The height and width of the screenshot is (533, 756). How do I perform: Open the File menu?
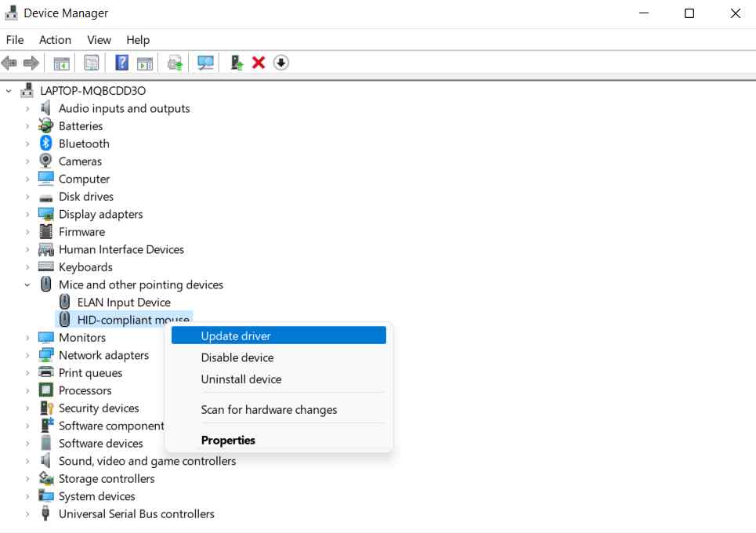[15, 39]
